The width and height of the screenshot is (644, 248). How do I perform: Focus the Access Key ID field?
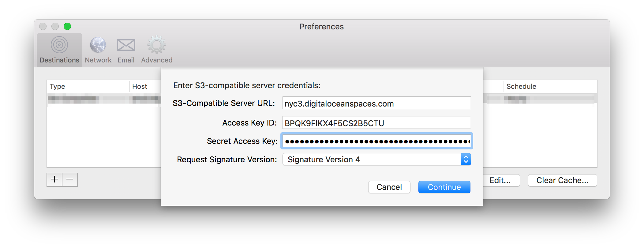[x=376, y=123]
